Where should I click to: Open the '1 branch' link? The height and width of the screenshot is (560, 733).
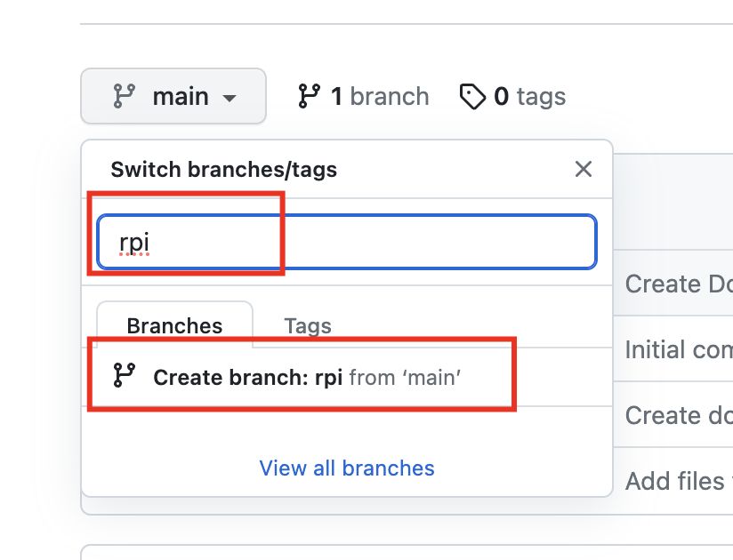tap(379, 96)
